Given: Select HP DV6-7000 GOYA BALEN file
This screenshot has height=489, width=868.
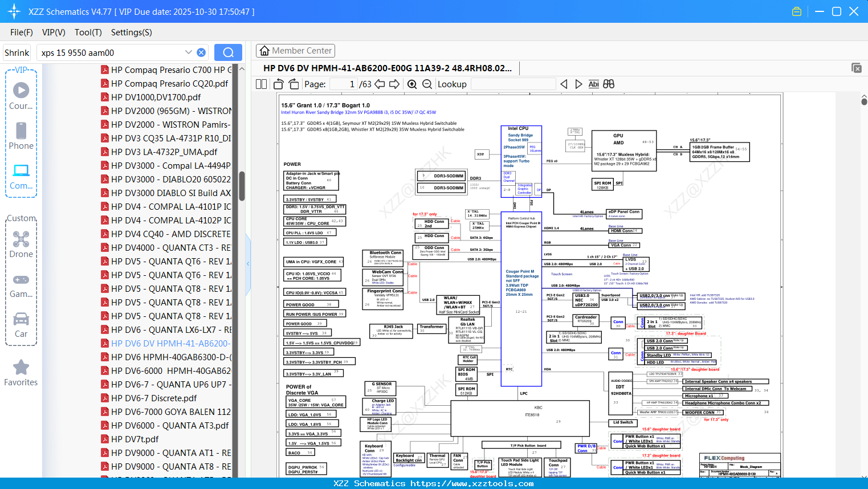Looking at the screenshot, I should click(166, 411).
